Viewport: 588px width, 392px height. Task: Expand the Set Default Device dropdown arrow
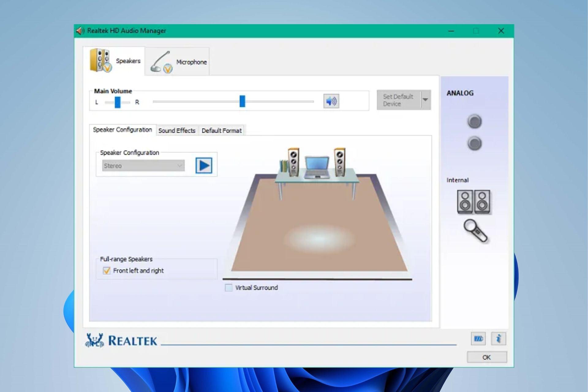click(426, 100)
